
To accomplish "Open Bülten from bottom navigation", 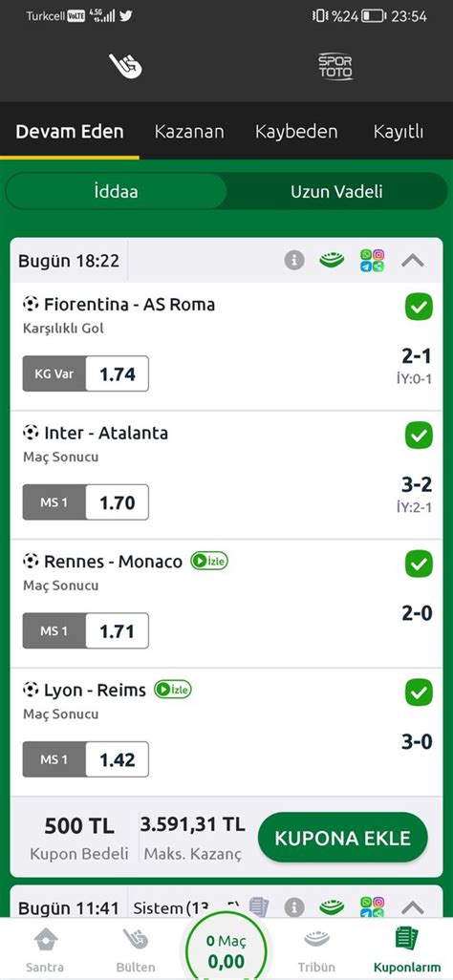I will (135, 949).
